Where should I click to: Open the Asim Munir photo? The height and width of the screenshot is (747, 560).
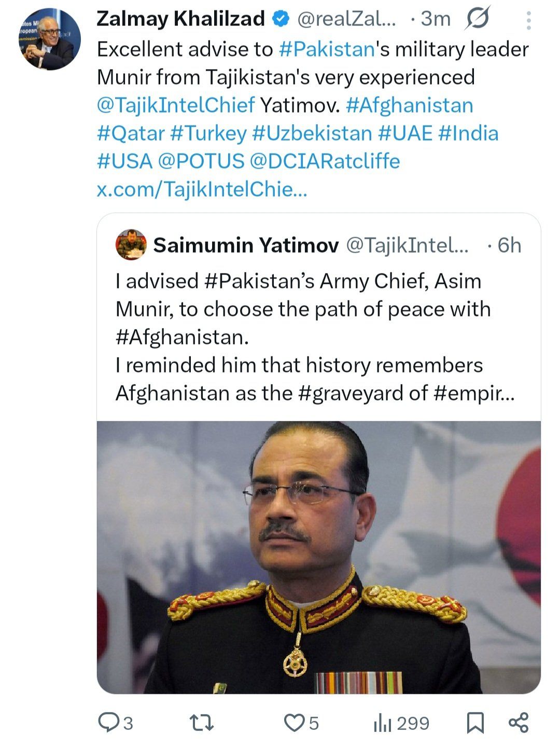pos(318,557)
